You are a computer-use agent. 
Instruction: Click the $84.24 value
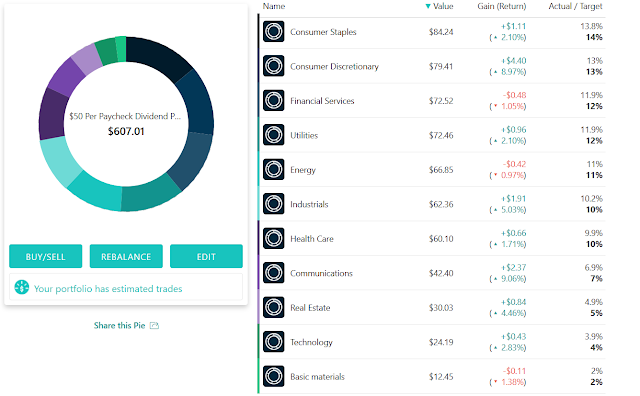pyautogui.click(x=441, y=32)
